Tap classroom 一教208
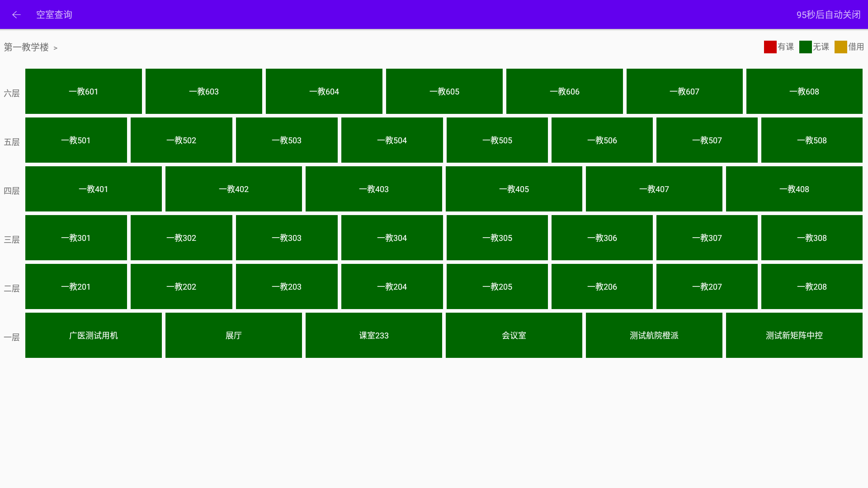The height and width of the screenshot is (488, 868). (x=812, y=286)
